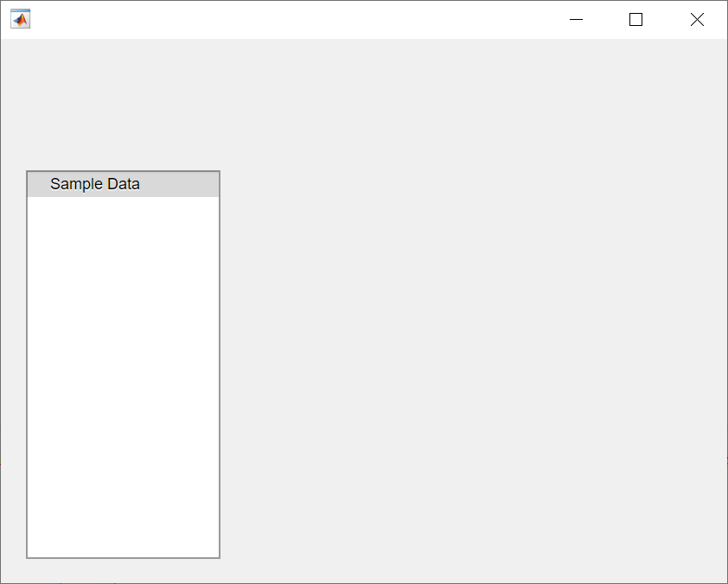The image size is (728, 584).
Task: Minimize the MATLAB figure window
Action: pyautogui.click(x=576, y=18)
